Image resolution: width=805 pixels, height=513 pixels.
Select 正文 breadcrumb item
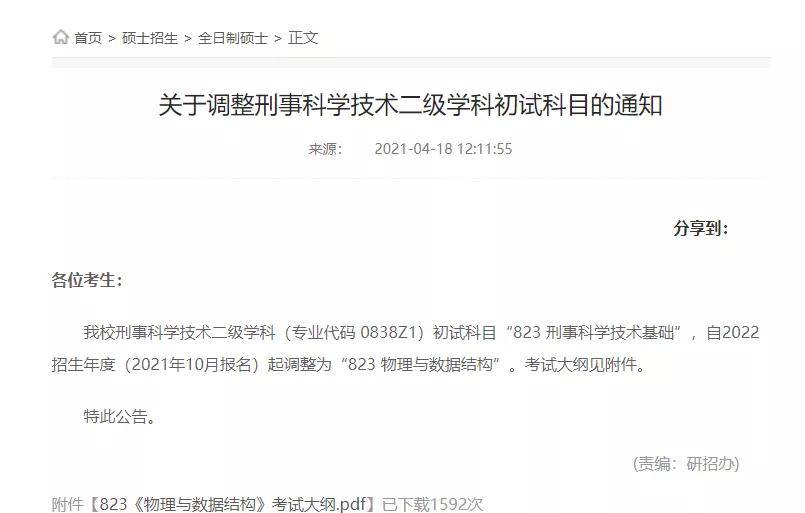coord(303,38)
